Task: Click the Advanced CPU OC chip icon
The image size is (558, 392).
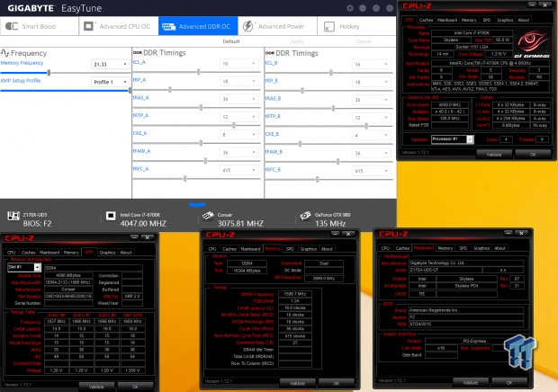Action: tap(88, 26)
